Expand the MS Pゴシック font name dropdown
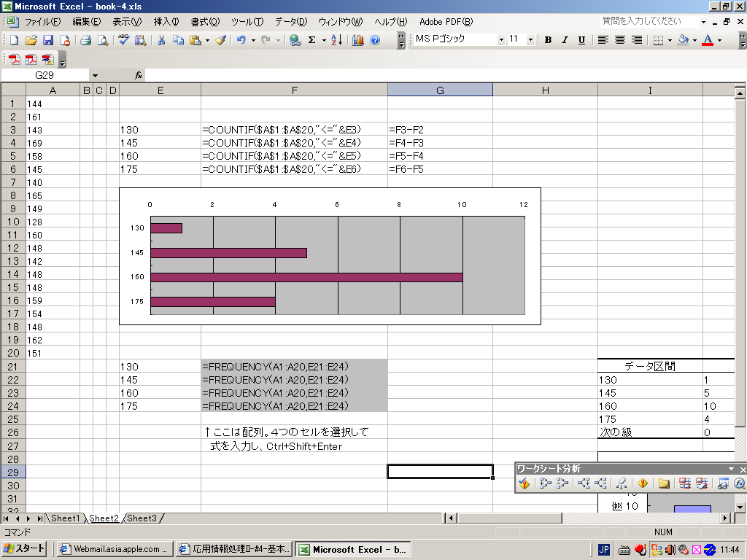Screen dimensions: 747x560 501,40
